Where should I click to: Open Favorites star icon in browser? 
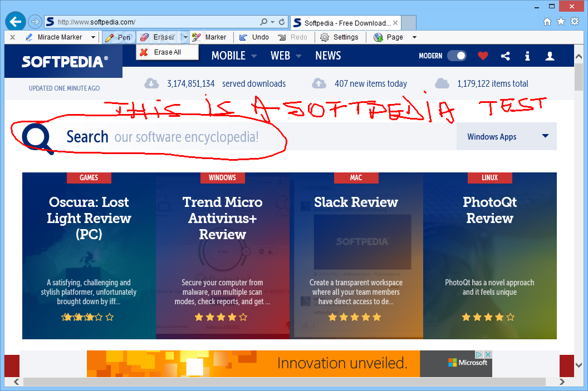(561, 22)
